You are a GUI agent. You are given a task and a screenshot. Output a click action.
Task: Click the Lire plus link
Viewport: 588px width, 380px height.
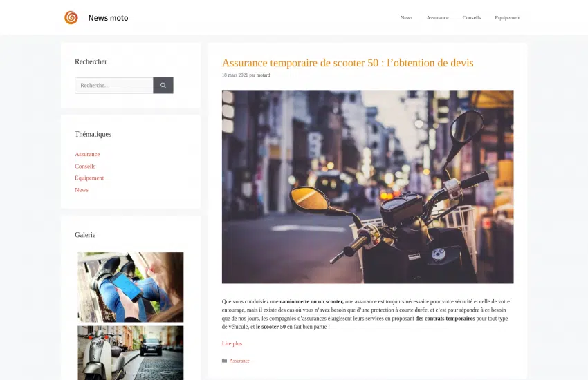(x=232, y=343)
